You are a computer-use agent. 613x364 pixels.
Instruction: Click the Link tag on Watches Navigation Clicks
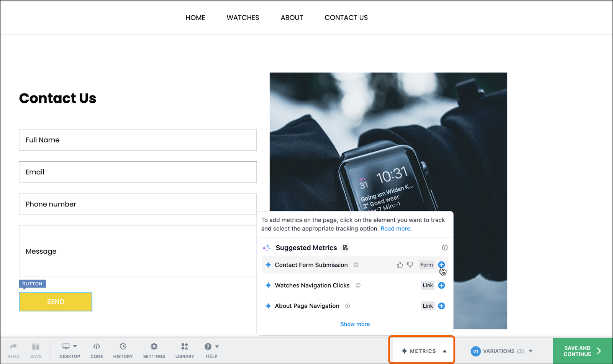[428, 285]
